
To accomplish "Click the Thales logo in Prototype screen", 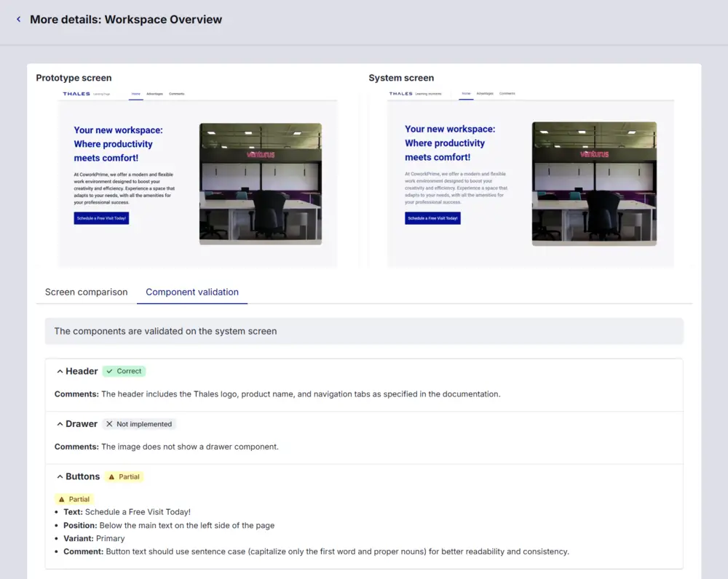I will point(76,94).
